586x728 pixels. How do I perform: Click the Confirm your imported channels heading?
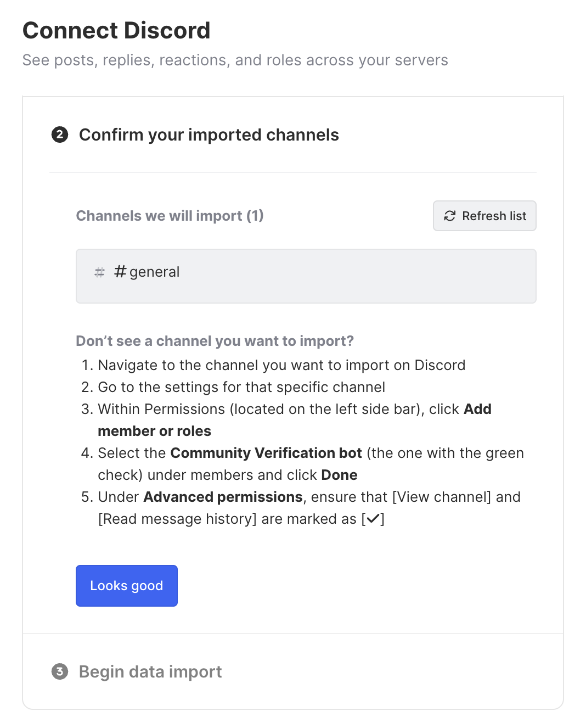[x=209, y=135]
